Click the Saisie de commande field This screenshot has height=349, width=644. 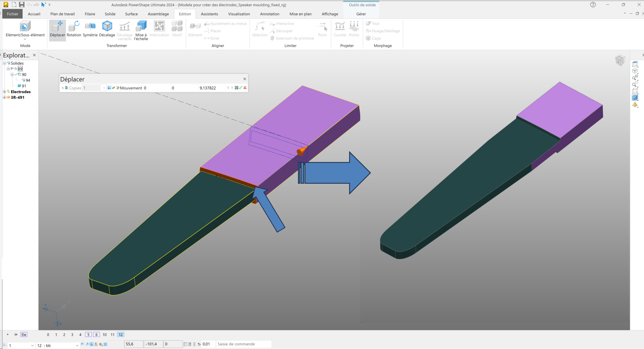(x=243, y=344)
